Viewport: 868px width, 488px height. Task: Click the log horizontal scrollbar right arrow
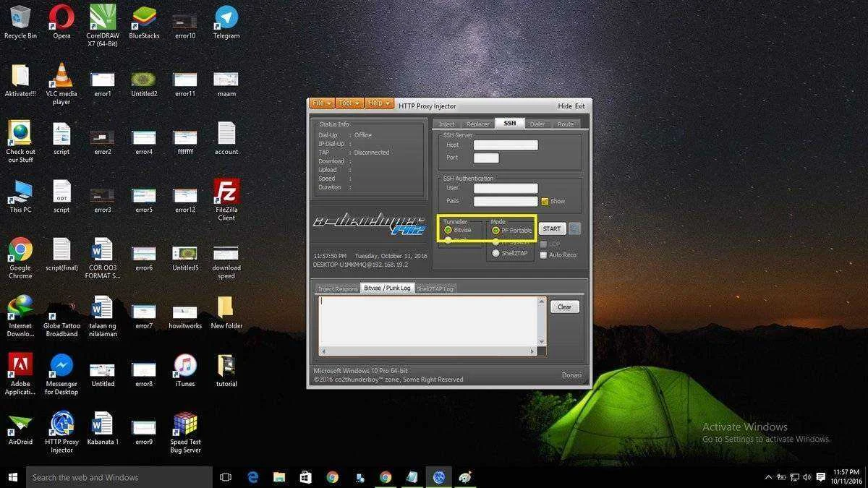(533, 351)
